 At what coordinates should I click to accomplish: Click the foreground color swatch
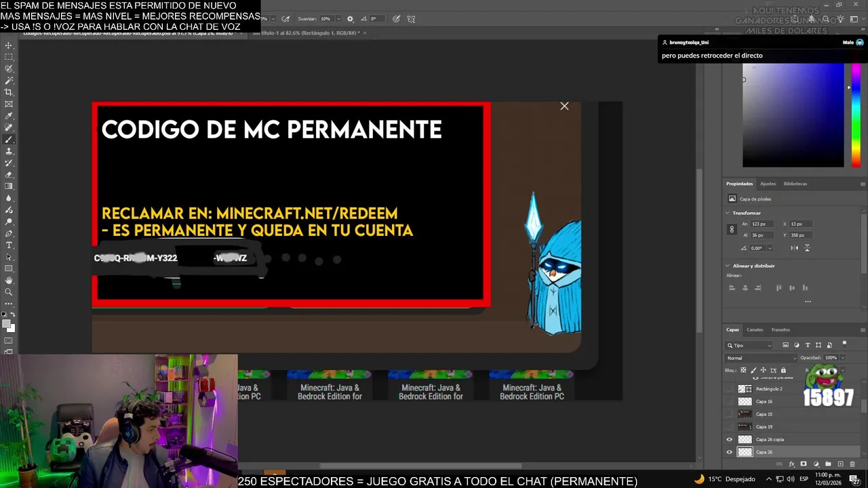coord(6,323)
